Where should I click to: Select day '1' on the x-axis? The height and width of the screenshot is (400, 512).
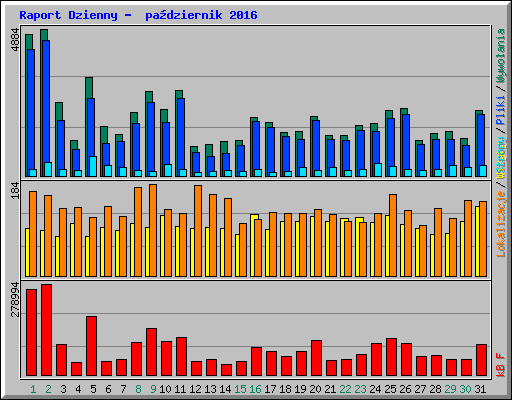[x=33, y=389]
